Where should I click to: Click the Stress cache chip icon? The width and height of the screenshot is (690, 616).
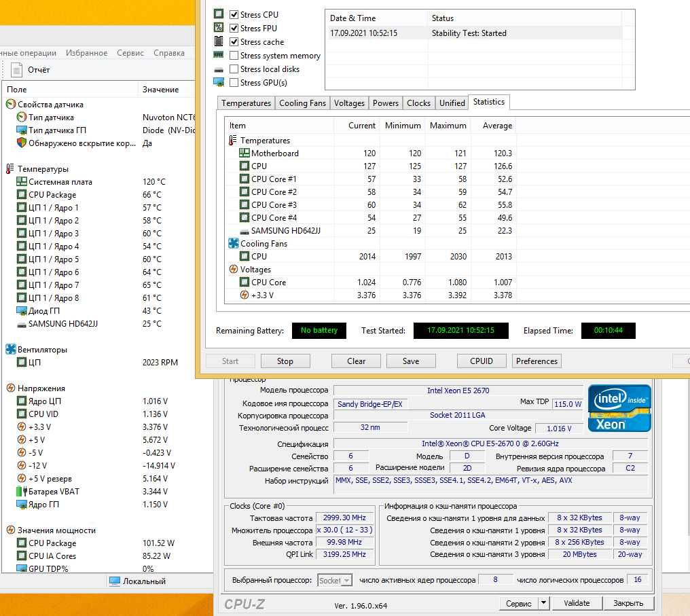[218, 41]
